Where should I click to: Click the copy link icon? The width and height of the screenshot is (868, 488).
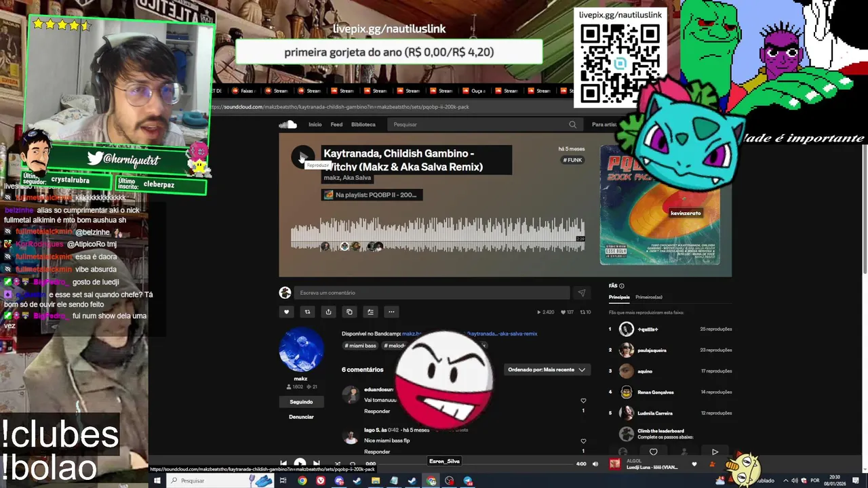pyautogui.click(x=349, y=312)
